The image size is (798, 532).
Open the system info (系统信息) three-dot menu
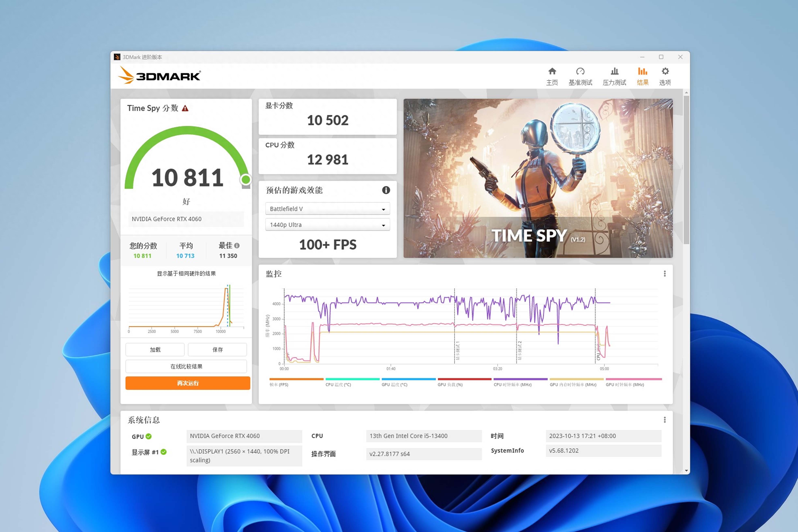click(665, 420)
